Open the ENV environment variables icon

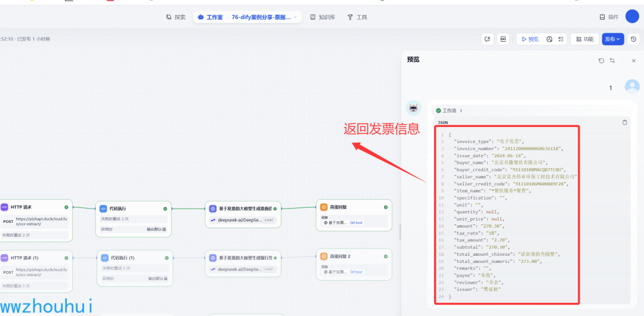coord(503,39)
